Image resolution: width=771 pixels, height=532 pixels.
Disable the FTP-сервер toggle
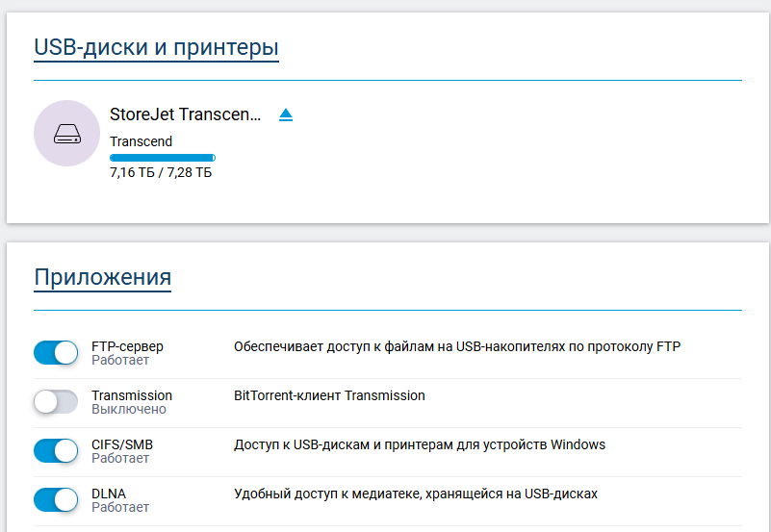point(56,353)
